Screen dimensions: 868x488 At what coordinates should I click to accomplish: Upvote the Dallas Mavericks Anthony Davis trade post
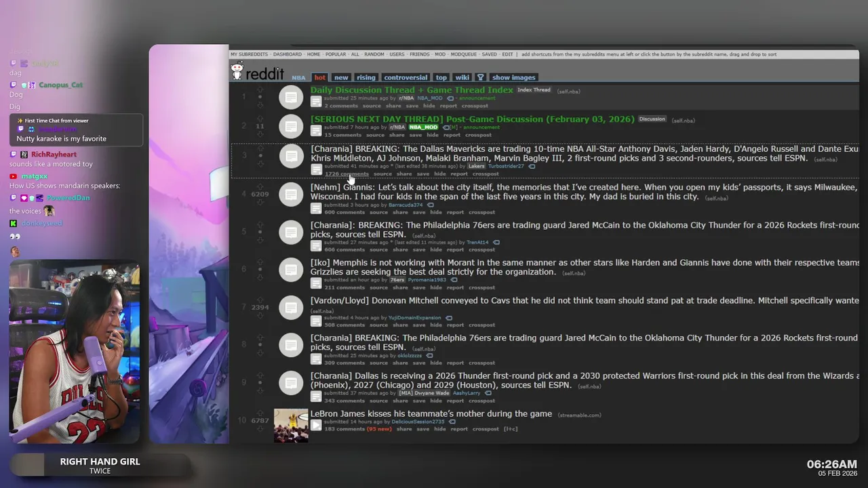(x=260, y=148)
